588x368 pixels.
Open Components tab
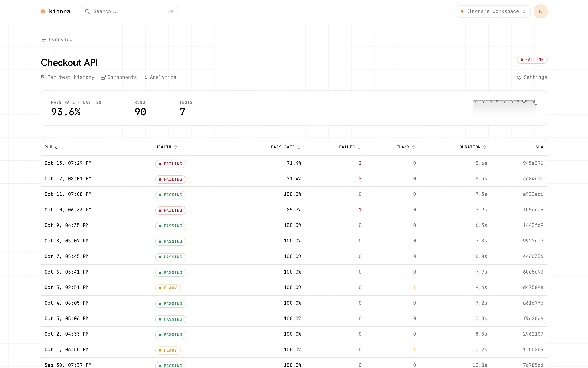tap(119, 77)
